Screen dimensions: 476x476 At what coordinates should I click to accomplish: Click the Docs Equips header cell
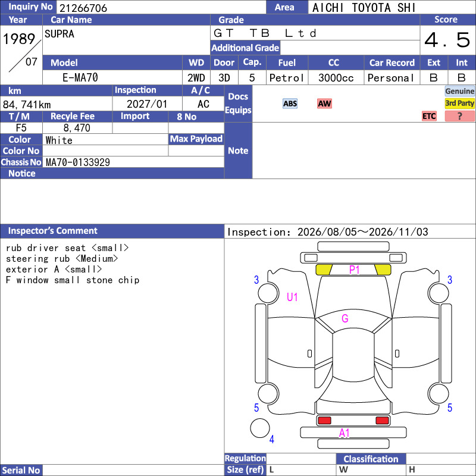pyautogui.click(x=238, y=103)
